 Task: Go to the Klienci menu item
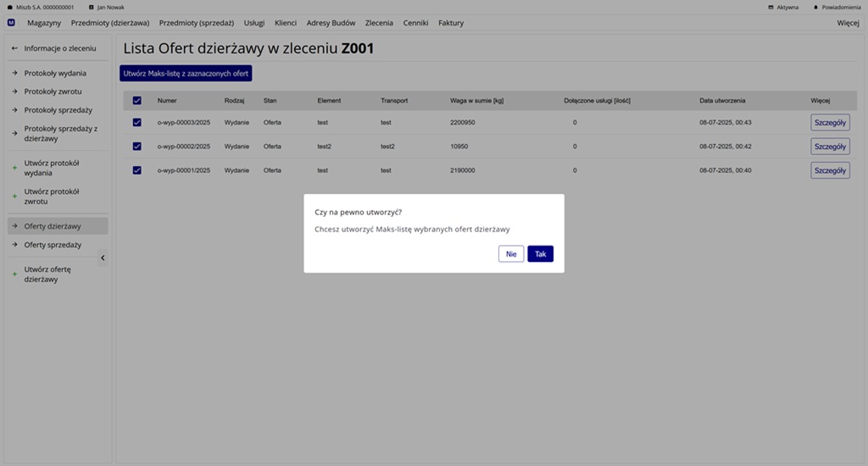286,23
